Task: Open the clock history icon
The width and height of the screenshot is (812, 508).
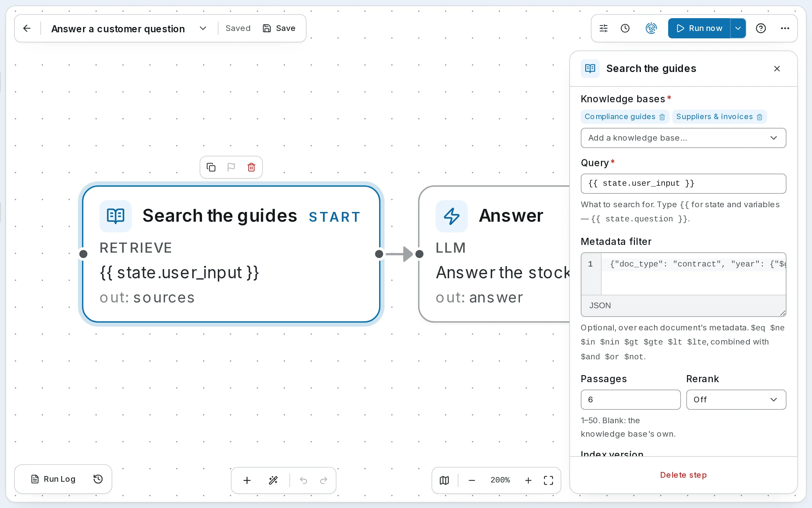Action: [625, 28]
